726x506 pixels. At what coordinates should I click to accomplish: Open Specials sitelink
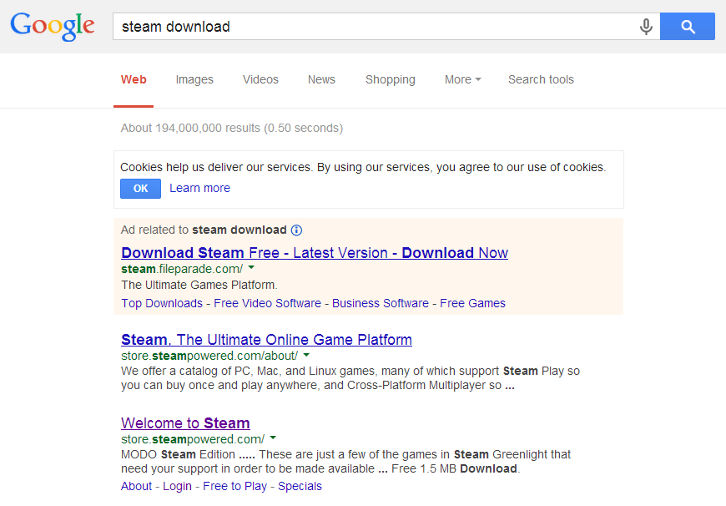tap(300, 486)
